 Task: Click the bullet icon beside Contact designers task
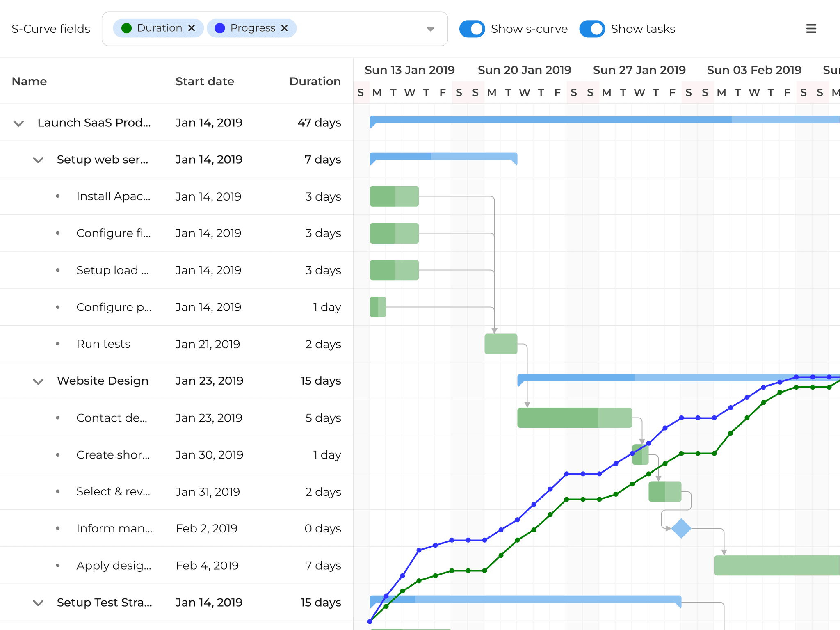[x=58, y=418]
